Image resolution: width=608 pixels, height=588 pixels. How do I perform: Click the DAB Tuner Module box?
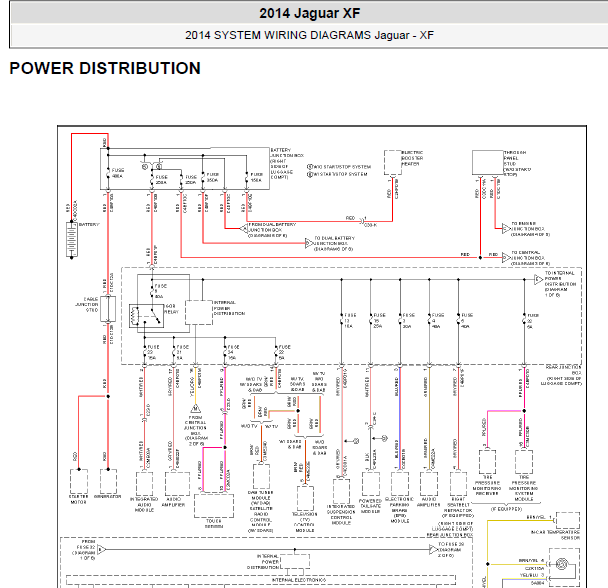(x=261, y=477)
